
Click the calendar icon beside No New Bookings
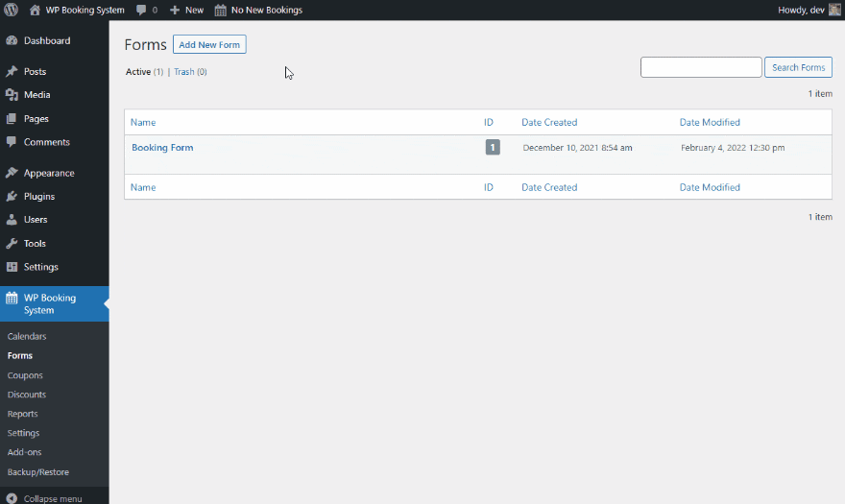[x=221, y=11]
